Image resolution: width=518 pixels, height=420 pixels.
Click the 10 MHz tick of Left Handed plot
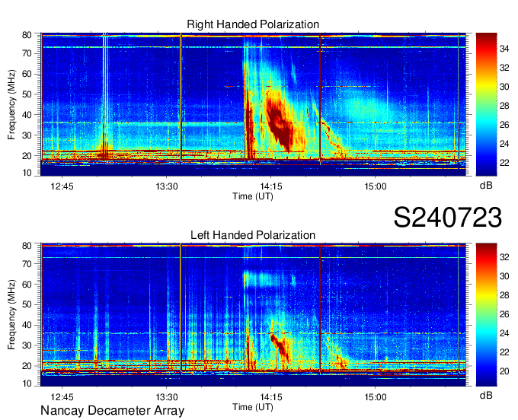27,383
